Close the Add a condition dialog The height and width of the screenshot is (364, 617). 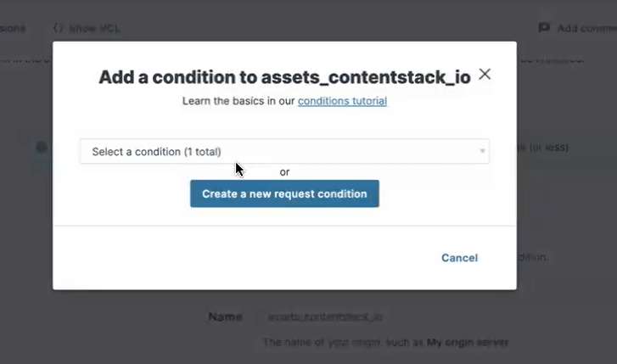(x=485, y=75)
